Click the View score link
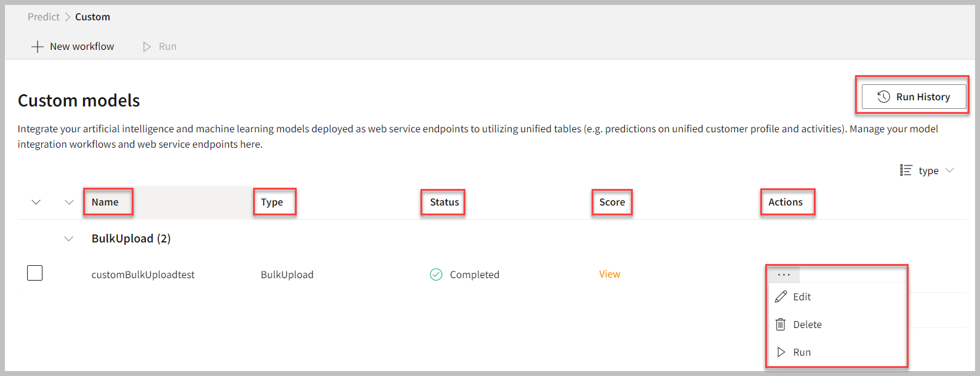The image size is (980, 376). [x=609, y=274]
